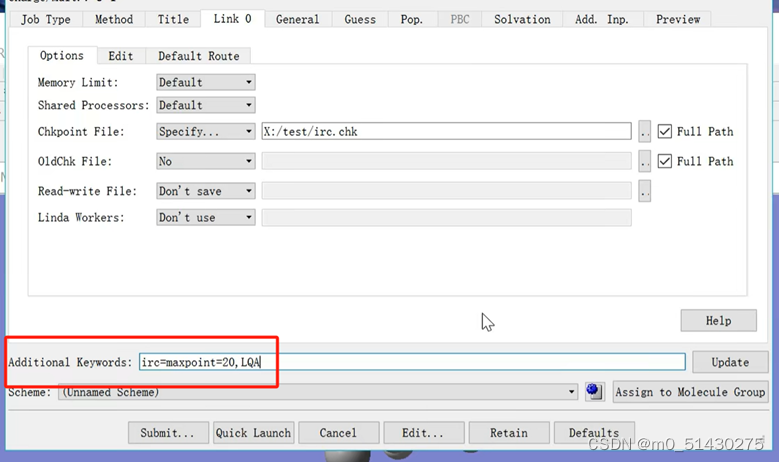Open the Add. Inp. tab
The height and width of the screenshot is (462, 779).
(602, 19)
